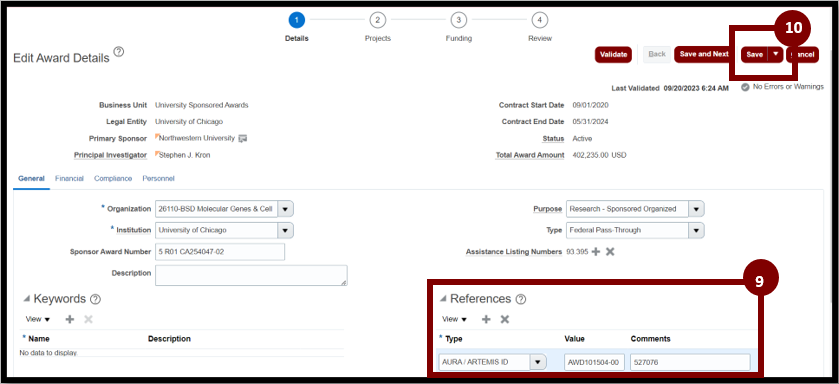Click the Status label
The image size is (839, 384).
point(553,139)
